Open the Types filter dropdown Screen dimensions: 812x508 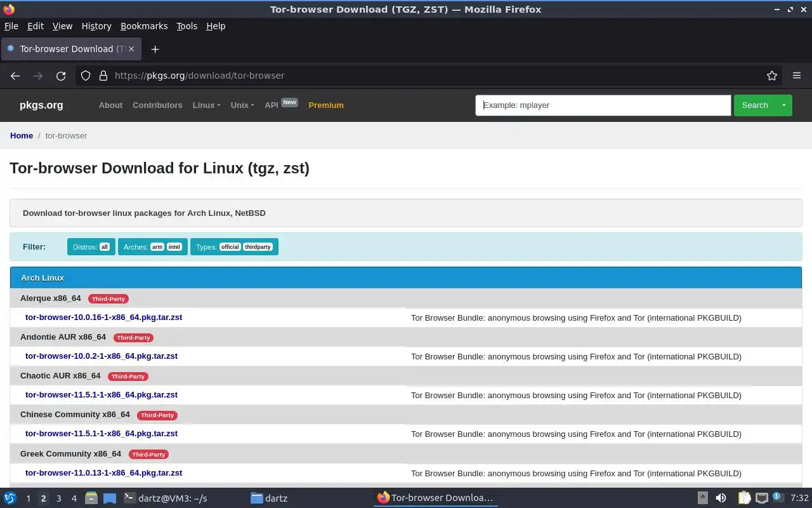click(x=234, y=247)
